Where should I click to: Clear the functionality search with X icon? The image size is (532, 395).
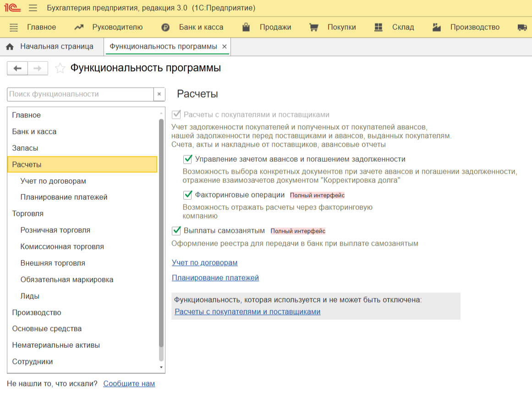coord(159,94)
